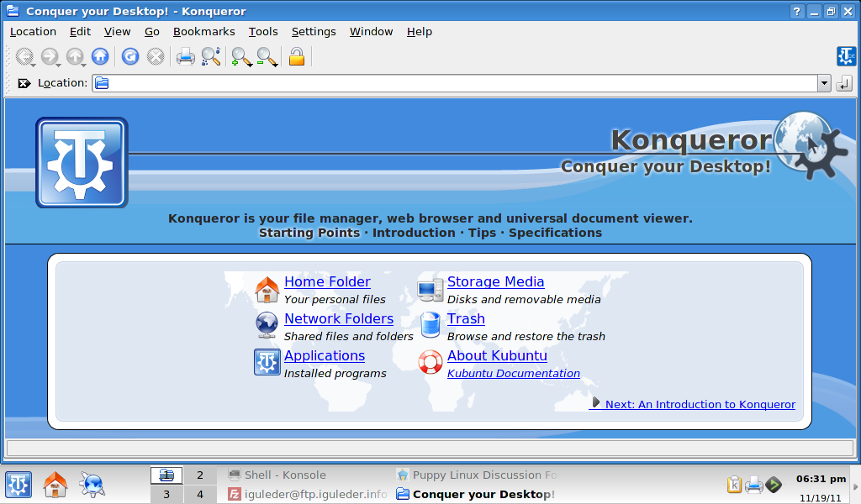Select the Introduction section link

[x=414, y=233]
